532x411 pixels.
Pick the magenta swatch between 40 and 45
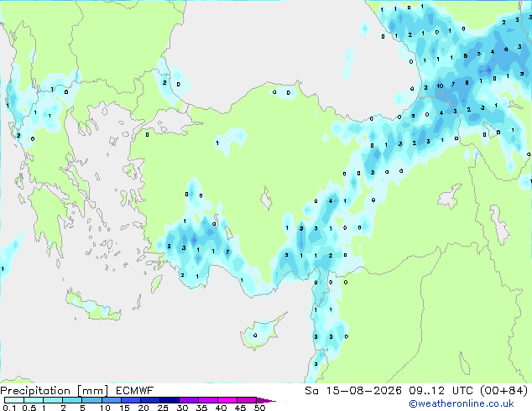click(227, 400)
